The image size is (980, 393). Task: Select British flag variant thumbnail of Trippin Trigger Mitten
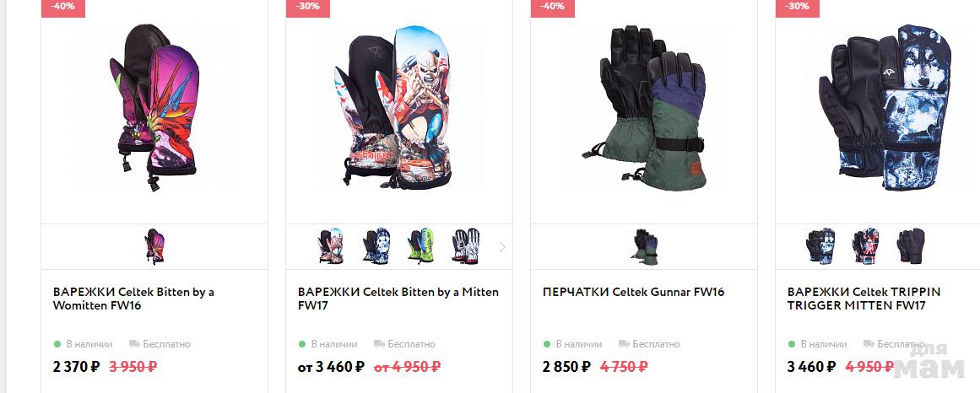point(866,246)
